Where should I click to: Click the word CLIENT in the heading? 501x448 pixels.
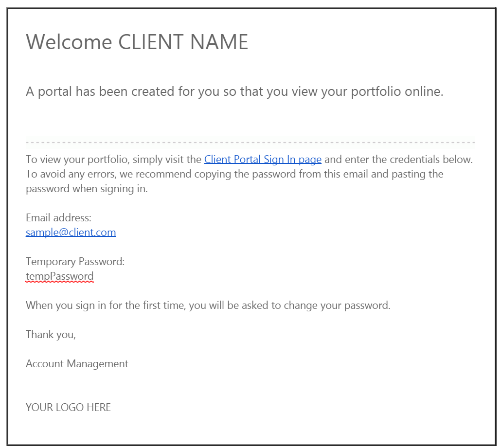151,42
